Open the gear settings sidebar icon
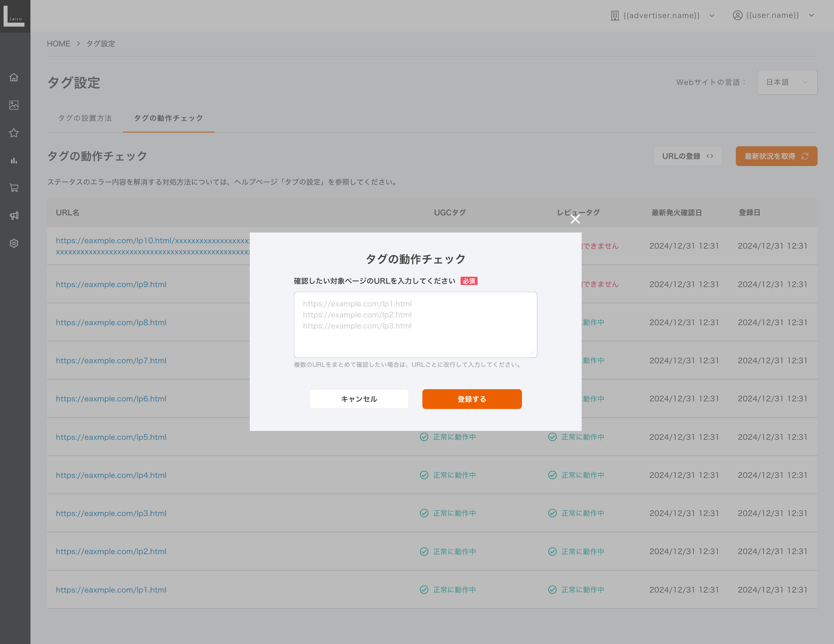 click(14, 243)
